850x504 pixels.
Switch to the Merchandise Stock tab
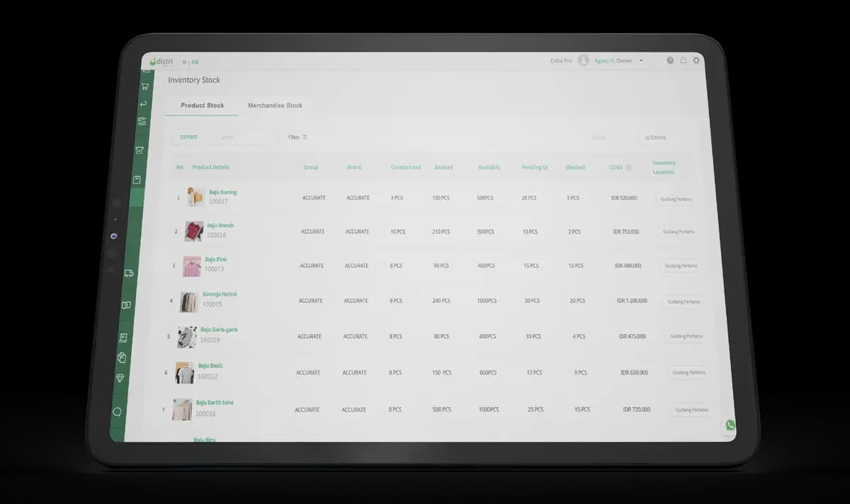pos(275,105)
